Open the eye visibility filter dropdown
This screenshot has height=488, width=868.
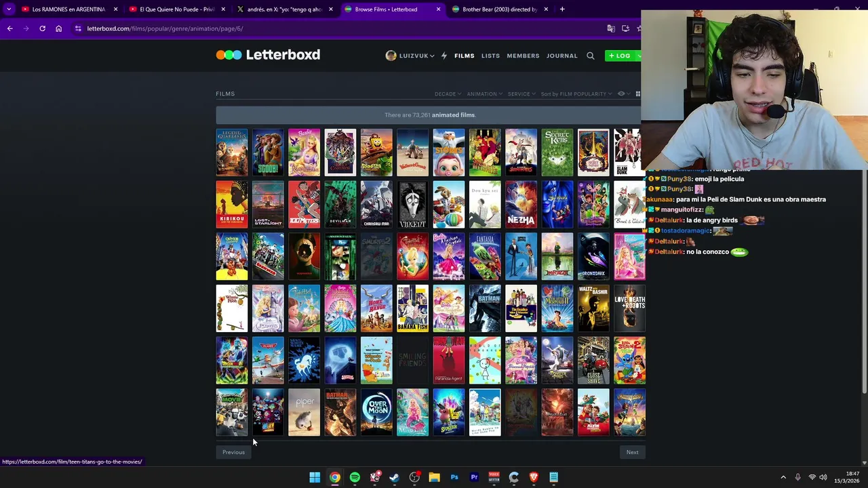[x=624, y=94]
